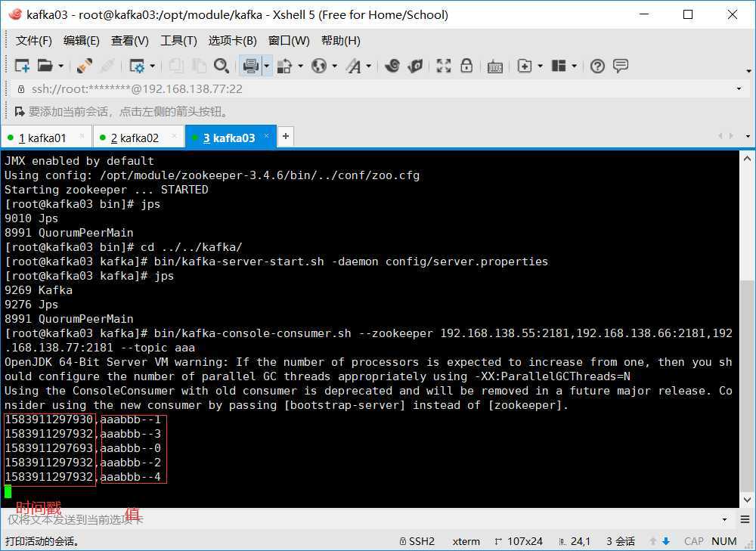Open the Help question mark icon
The width and height of the screenshot is (756, 551).
[x=597, y=66]
